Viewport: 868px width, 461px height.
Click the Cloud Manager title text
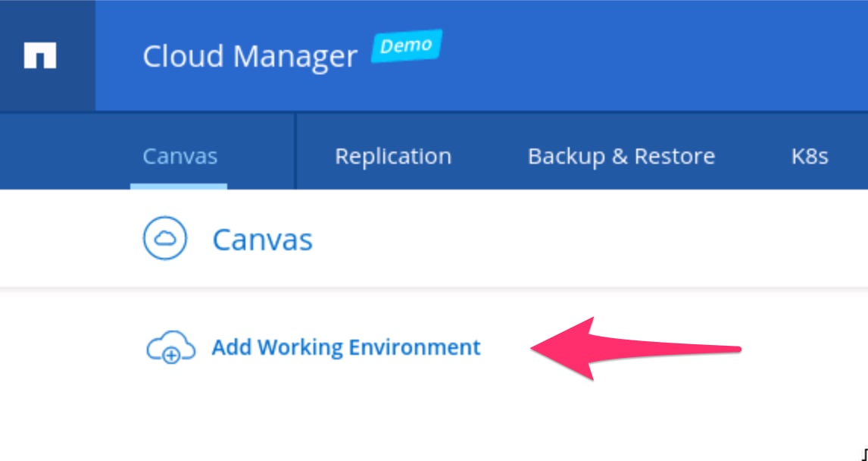(250, 57)
